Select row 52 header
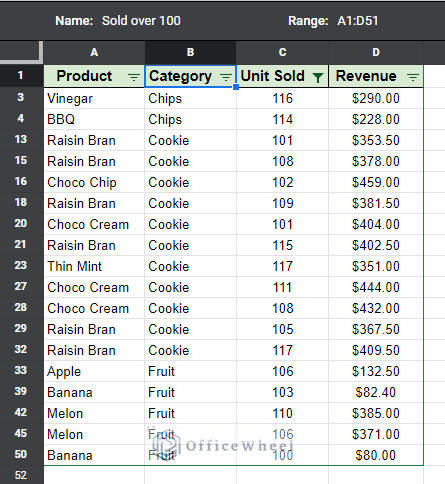 (x=21, y=475)
